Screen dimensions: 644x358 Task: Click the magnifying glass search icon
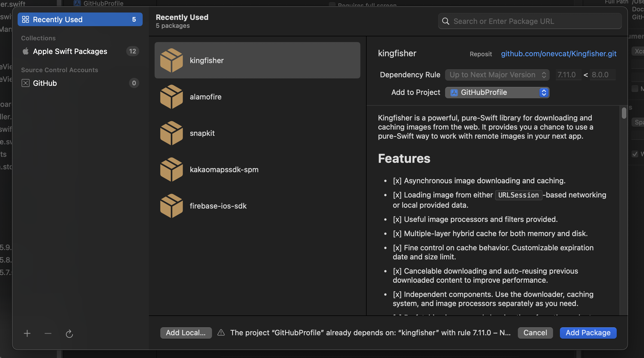(x=446, y=21)
